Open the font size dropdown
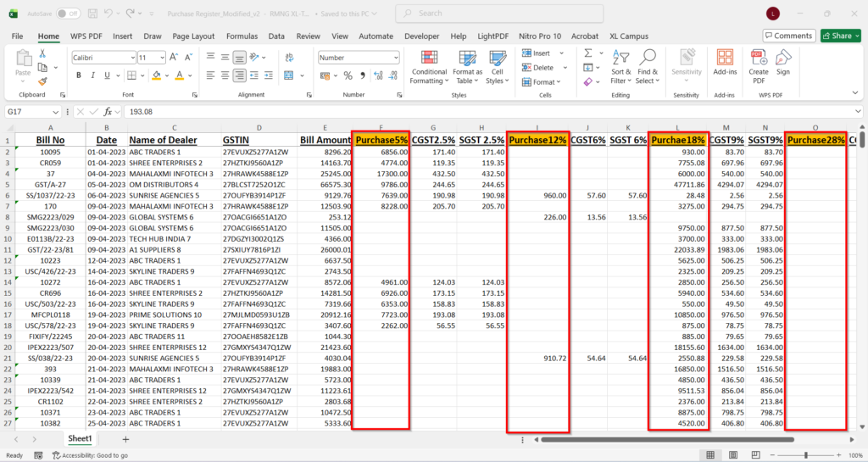 [x=162, y=58]
